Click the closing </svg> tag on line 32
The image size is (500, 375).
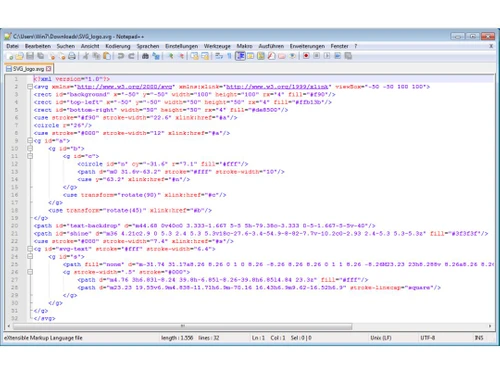[x=44, y=318]
